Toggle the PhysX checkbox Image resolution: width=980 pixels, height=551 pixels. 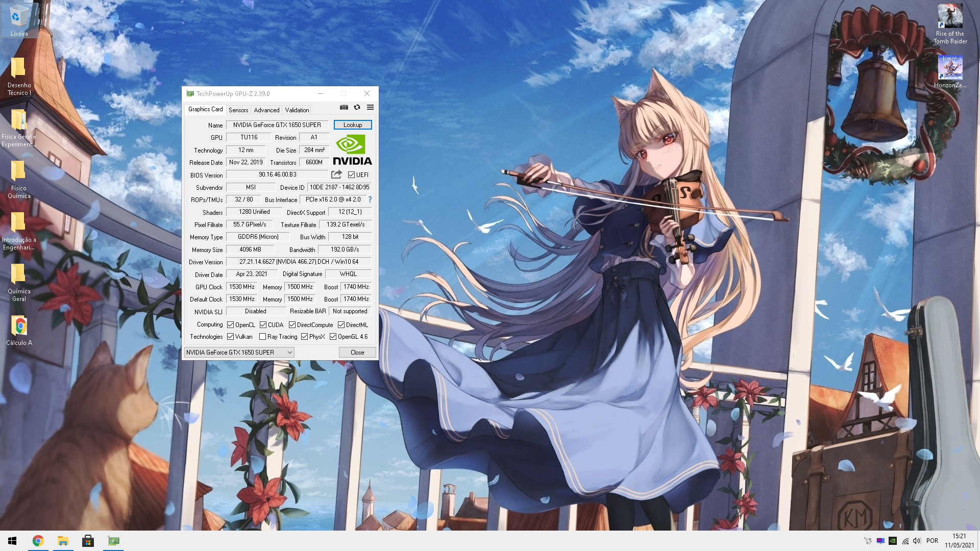pyautogui.click(x=304, y=336)
